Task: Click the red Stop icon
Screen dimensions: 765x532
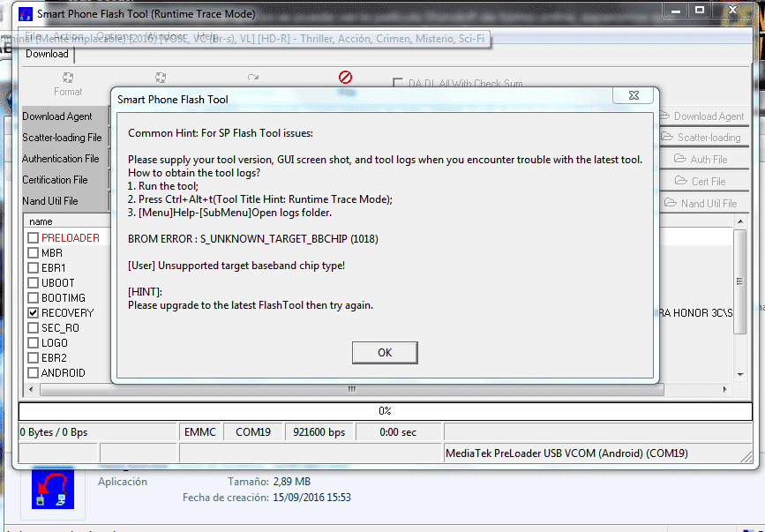Action: click(x=345, y=77)
